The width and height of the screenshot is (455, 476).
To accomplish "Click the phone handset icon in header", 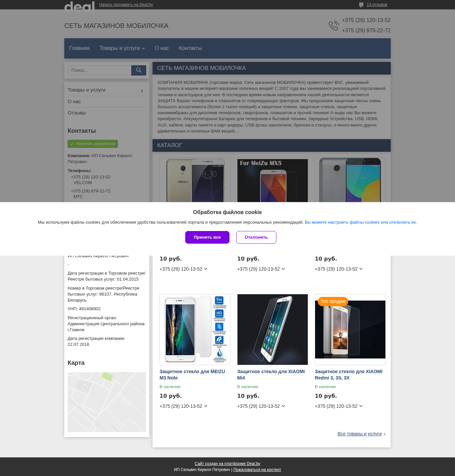I will (333, 26).
